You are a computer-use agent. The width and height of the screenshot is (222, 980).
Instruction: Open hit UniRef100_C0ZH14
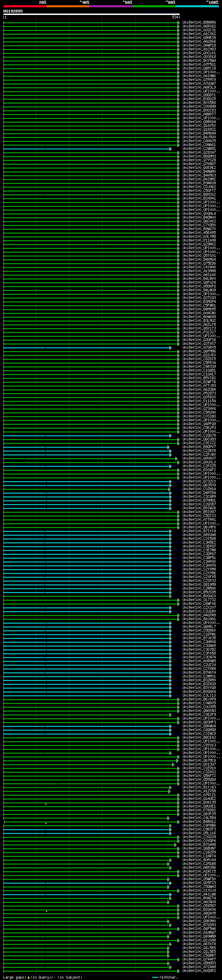click(199, 489)
